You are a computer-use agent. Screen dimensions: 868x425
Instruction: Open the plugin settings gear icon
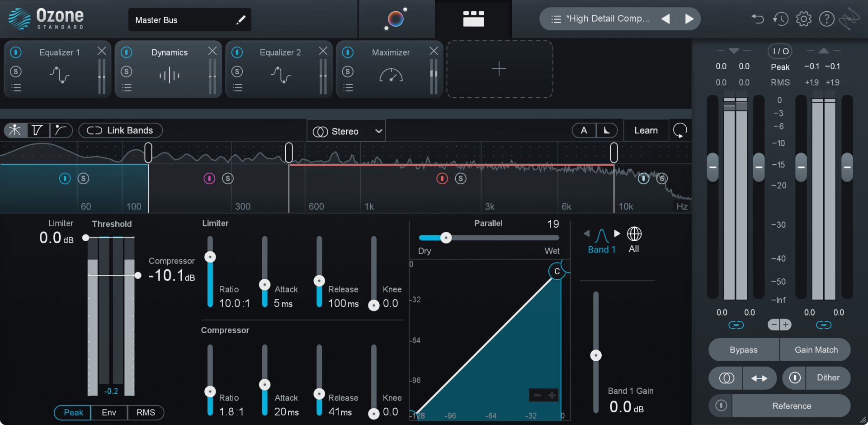click(x=804, y=19)
